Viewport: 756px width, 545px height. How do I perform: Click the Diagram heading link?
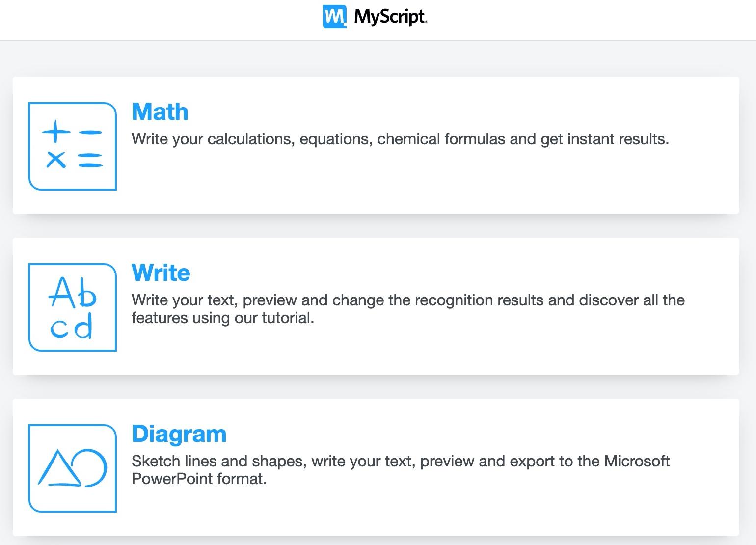point(179,434)
